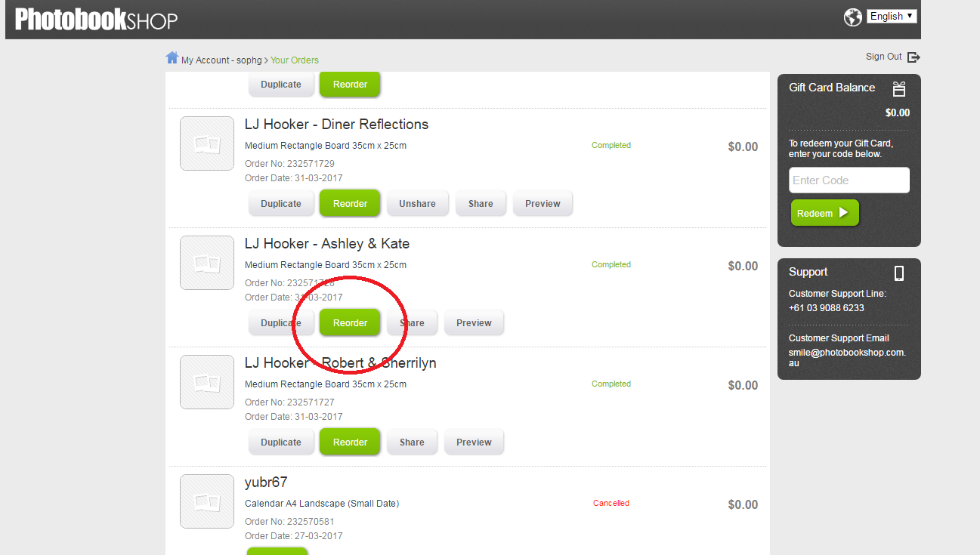Click Reorder button at top of list
Image resolution: width=980 pixels, height=555 pixels.
point(350,84)
